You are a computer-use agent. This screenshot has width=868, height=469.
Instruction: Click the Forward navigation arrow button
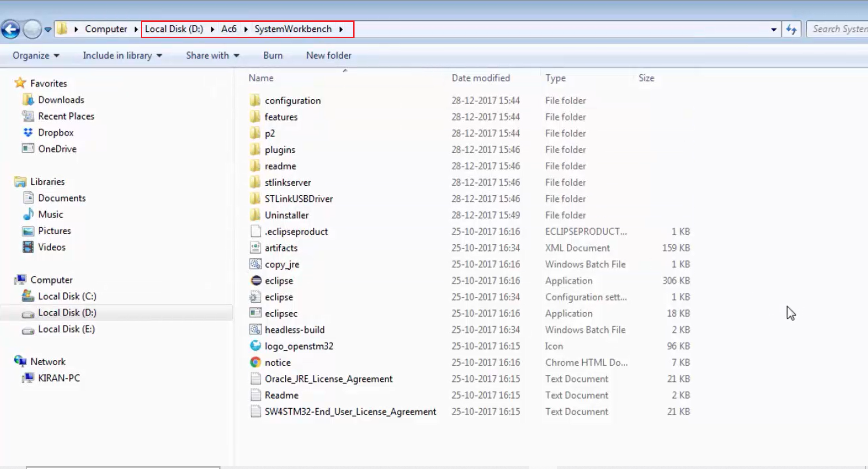point(32,30)
